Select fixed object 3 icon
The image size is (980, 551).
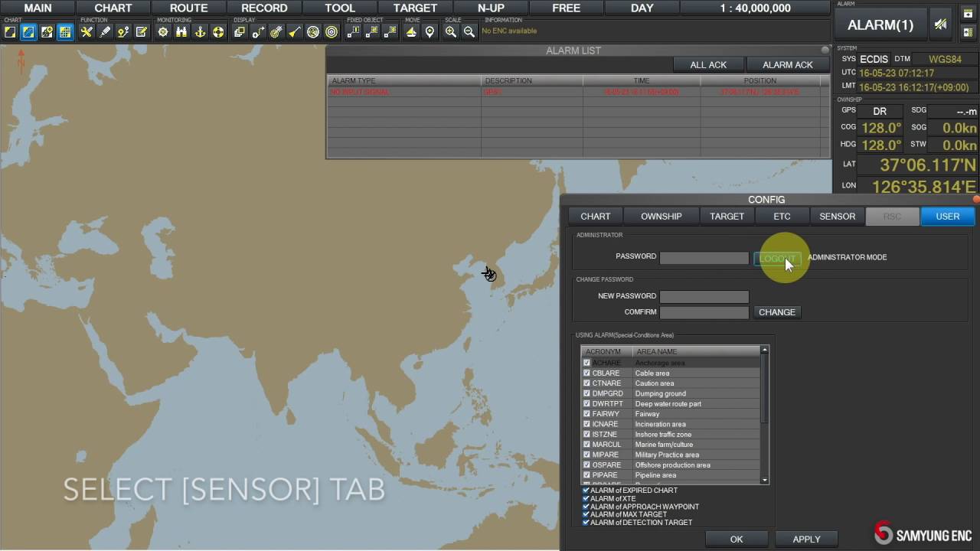[390, 32]
